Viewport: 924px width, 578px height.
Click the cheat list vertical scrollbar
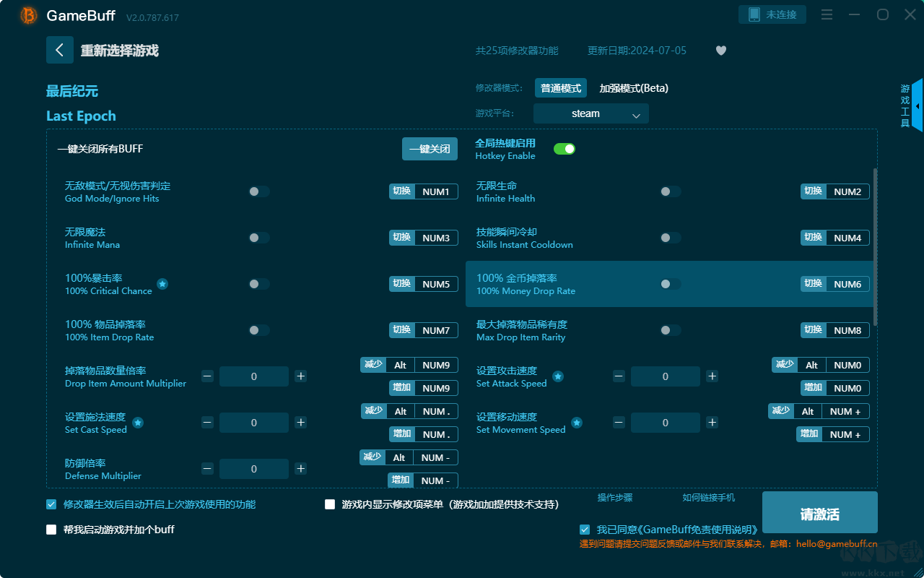click(x=876, y=247)
